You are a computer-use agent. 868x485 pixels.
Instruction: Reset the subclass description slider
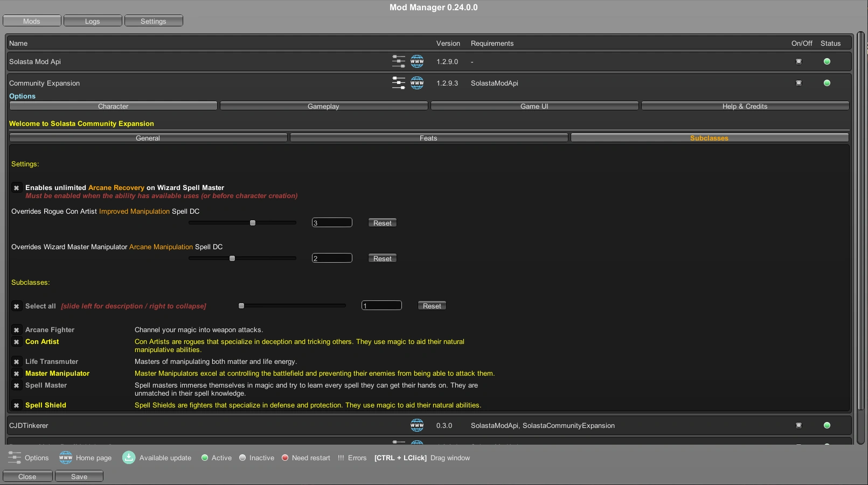tap(432, 306)
